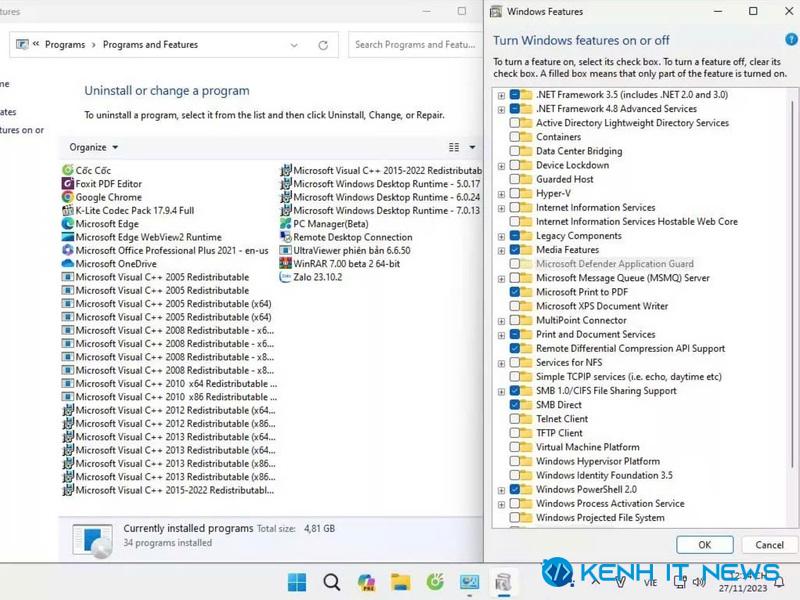The width and height of the screenshot is (800, 600).
Task: Uncheck Remote Differential Compression API Support
Action: [x=515, y=348]
